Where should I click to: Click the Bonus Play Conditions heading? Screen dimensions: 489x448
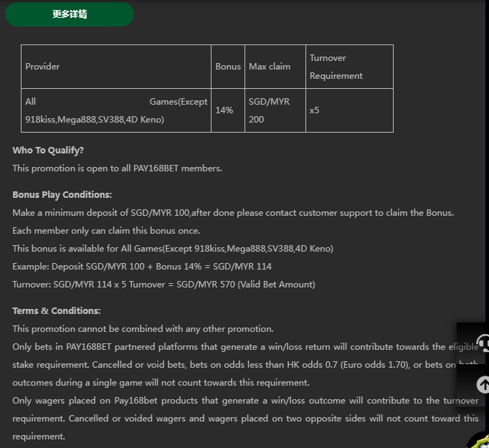point(62,195)
